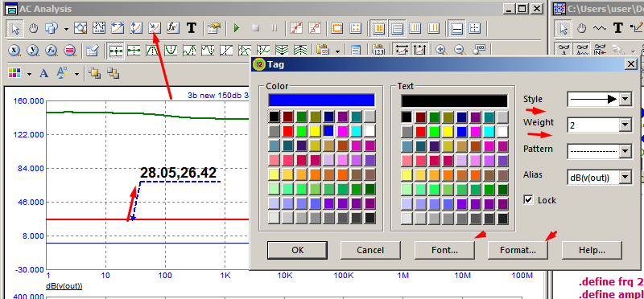Click the Bring to Front icon

95,73
